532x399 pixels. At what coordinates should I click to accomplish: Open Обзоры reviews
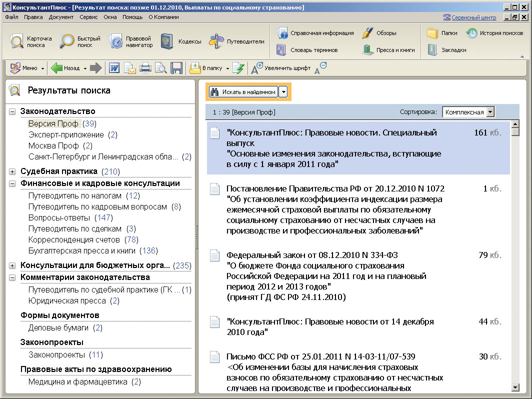point(379,33)
